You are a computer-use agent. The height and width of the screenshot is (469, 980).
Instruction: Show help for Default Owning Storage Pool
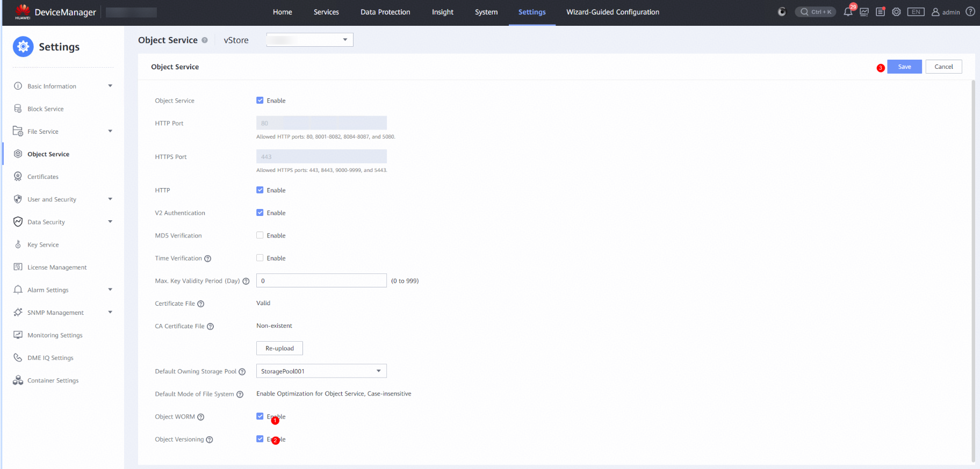(242, 372)
